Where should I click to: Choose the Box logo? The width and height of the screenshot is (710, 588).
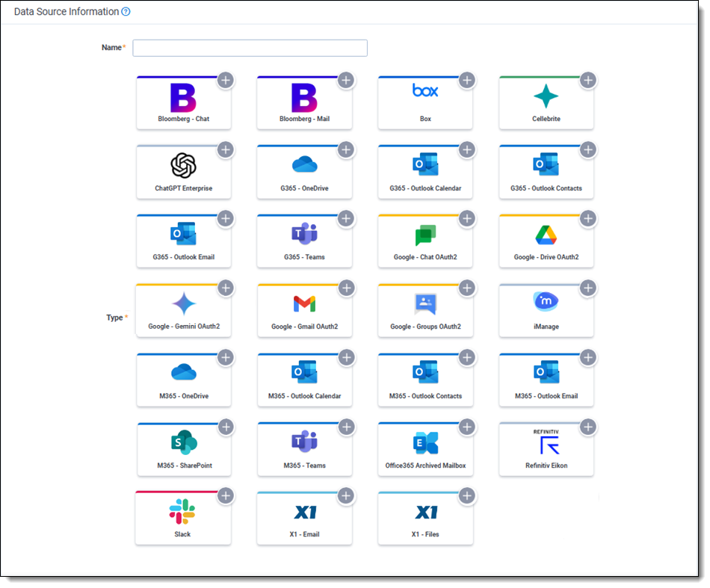425,90
